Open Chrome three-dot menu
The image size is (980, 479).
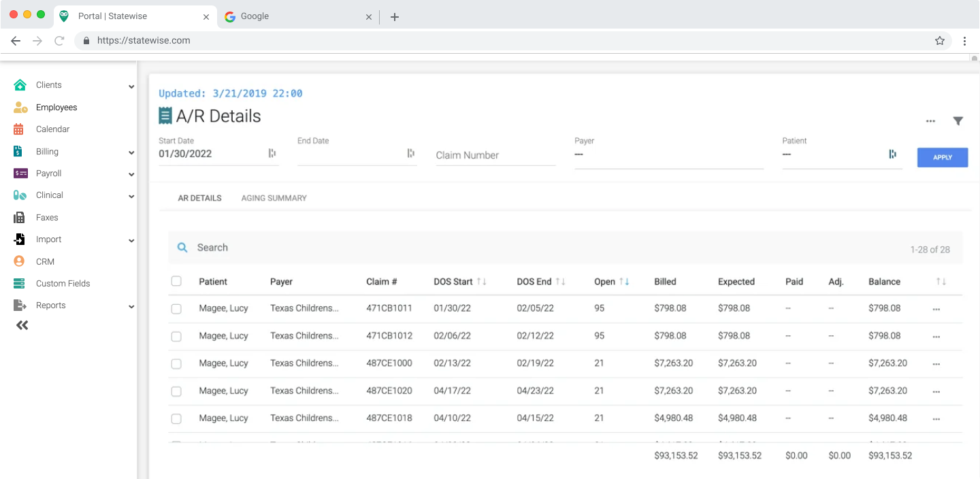(964, 41)
